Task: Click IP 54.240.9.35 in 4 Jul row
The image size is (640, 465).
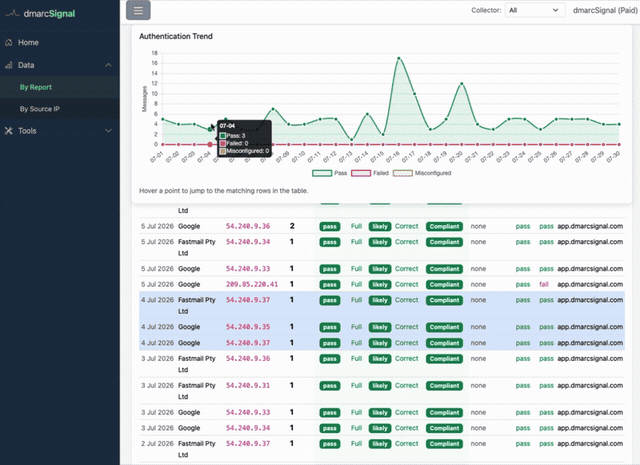Action: coord(248,327)
